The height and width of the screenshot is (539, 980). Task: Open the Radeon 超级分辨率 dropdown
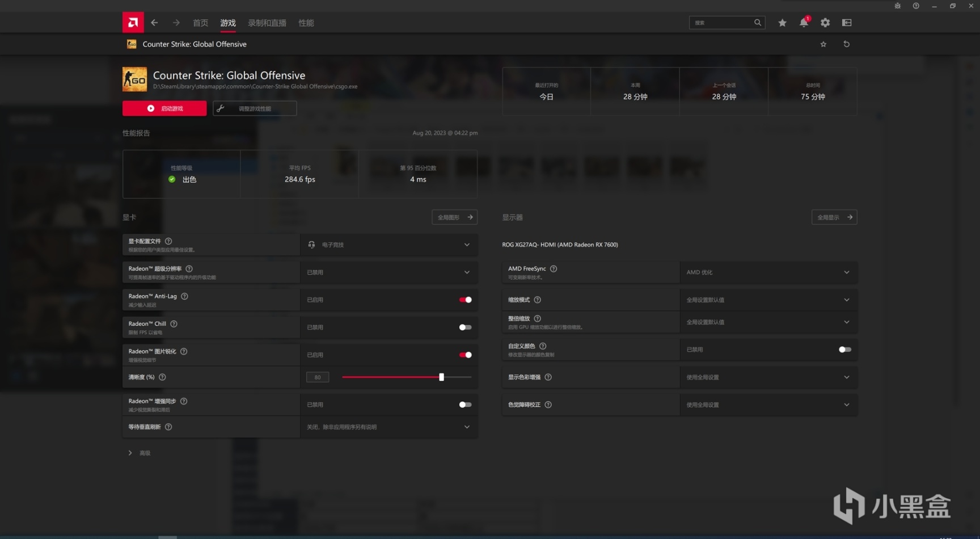[389, 272]
